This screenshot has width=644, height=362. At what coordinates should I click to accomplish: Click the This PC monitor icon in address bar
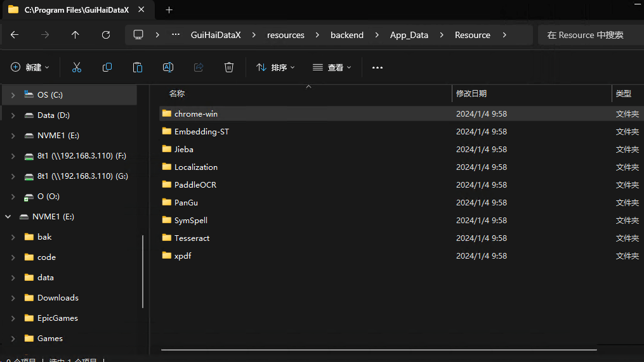coord(138,35)
